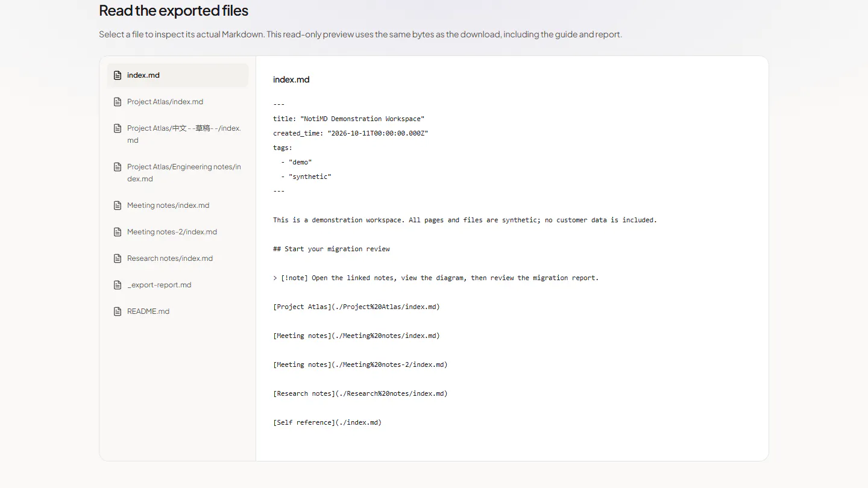868x488 pixels.
Task: Click the document icon for Project Atlas/index.md
Action: pyautogui.click(x=118, y=102)
